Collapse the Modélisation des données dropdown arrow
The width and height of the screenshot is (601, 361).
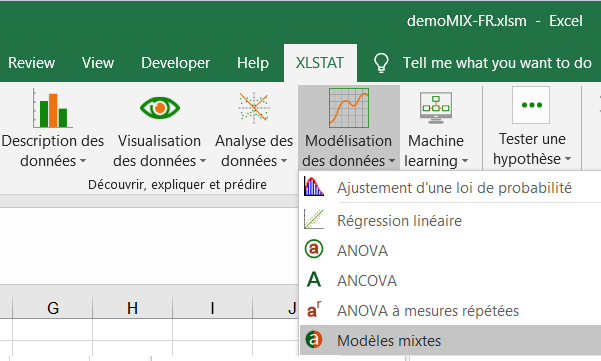click(x=392, y=161)
